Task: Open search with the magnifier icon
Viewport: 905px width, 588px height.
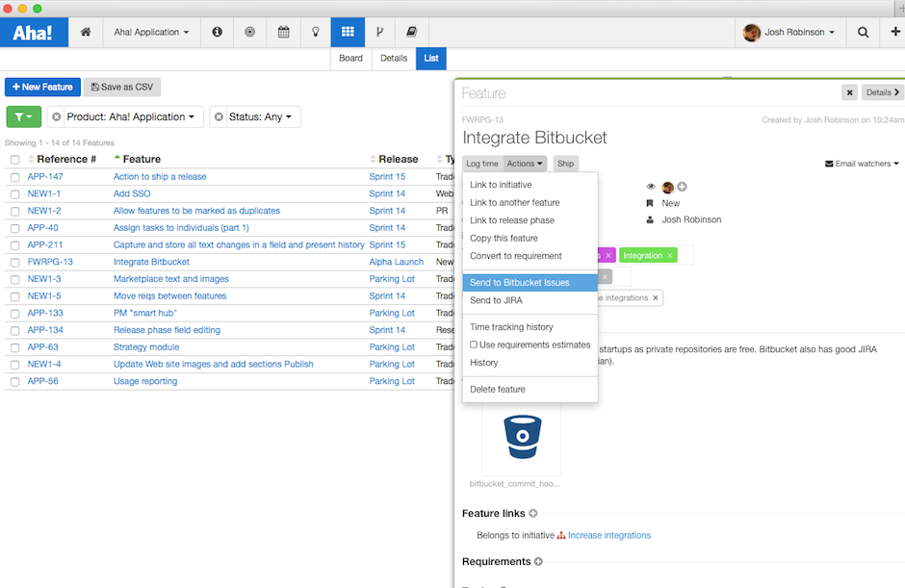Action: 863,32
